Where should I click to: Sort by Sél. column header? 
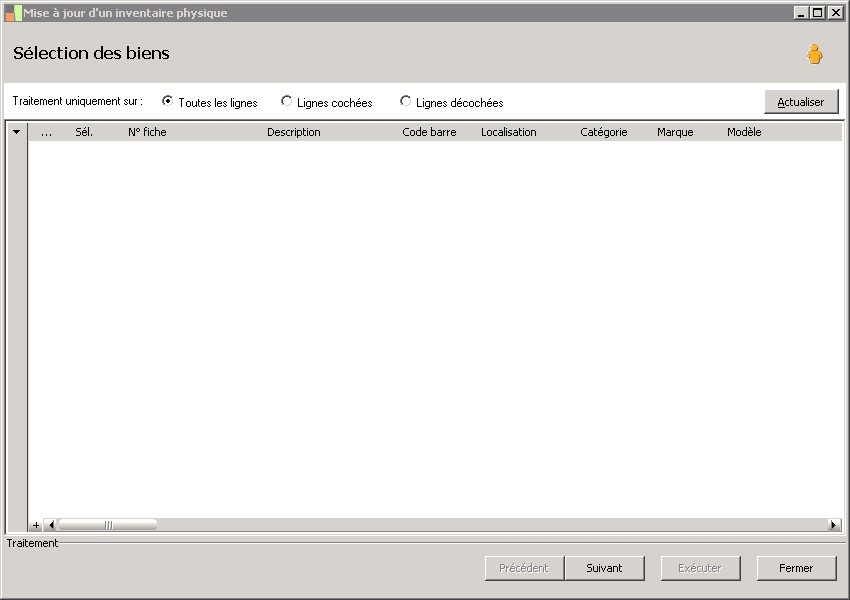point(84,132)
